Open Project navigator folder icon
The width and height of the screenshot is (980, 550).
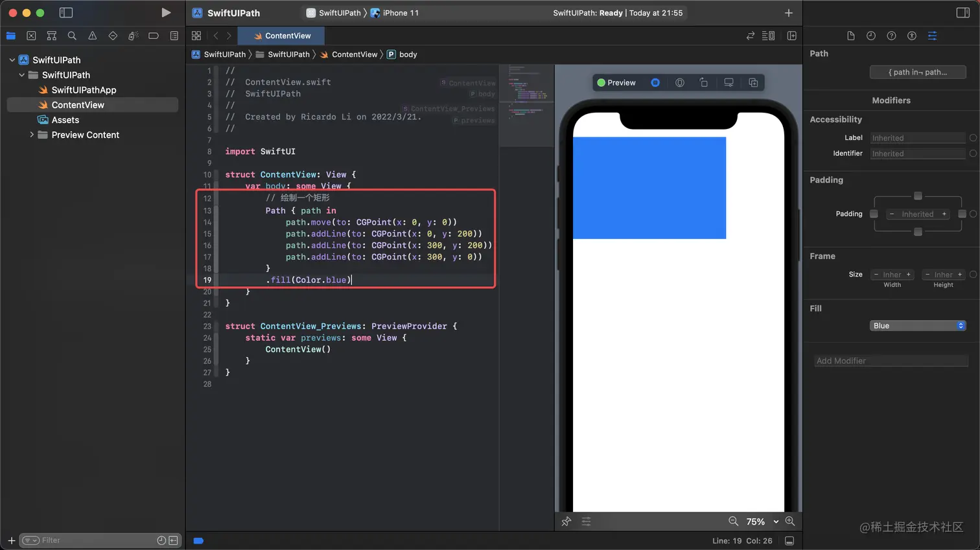pos(11,36)
